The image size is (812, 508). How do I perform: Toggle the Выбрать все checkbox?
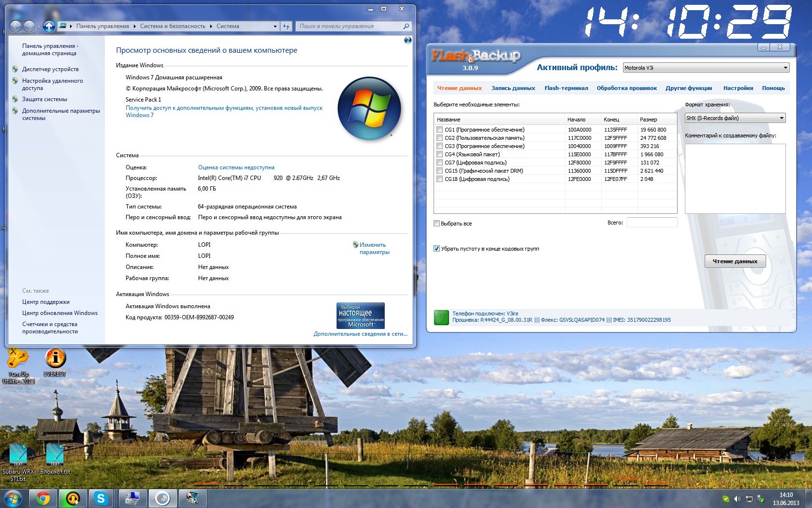[436, 224]
